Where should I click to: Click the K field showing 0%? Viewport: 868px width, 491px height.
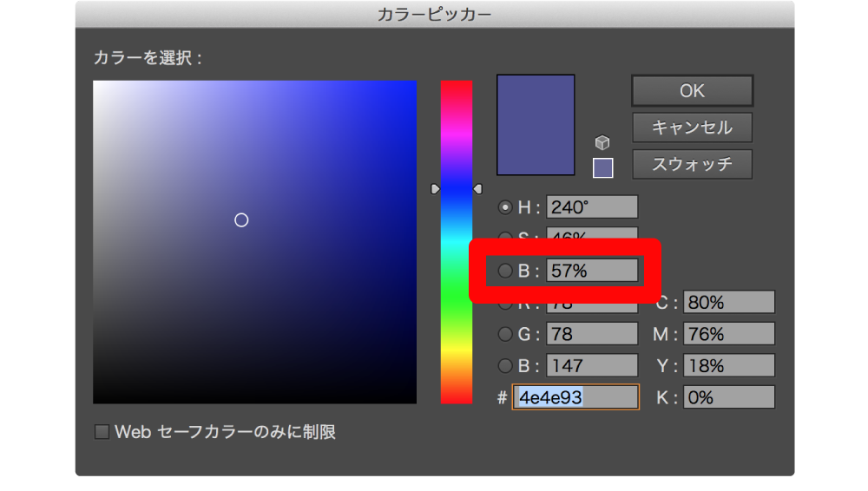pos(728,397)
